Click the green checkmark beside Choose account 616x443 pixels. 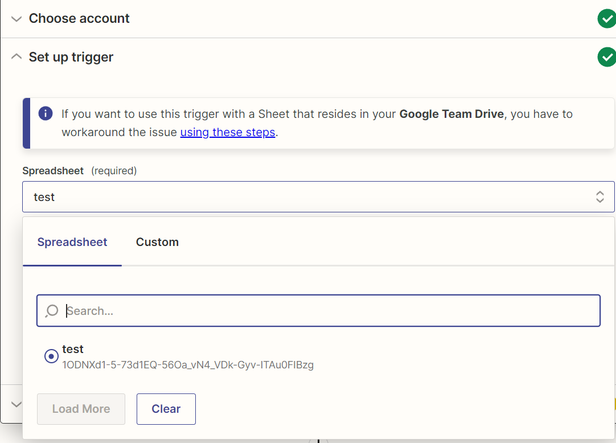click(x=606, y=18)
